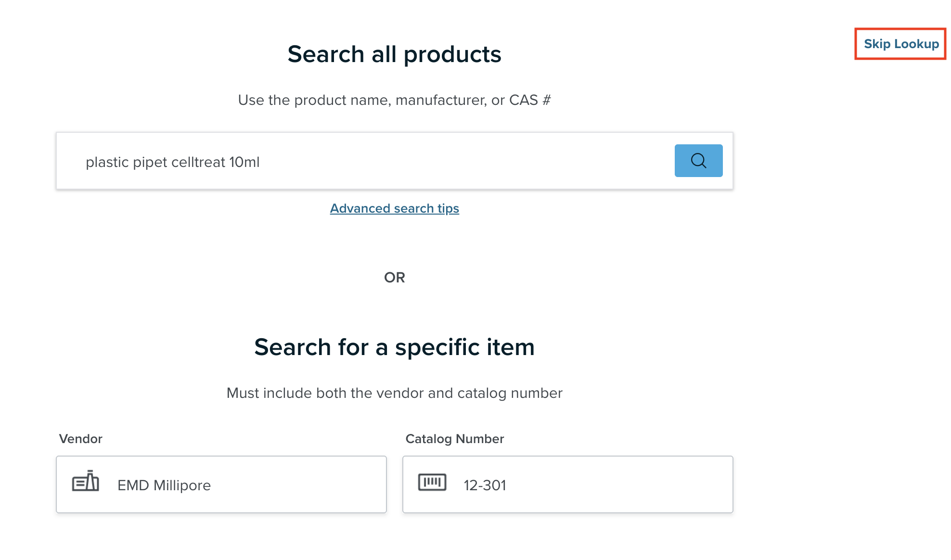Click the Catalog Number field label
This screenshot has height=560, width=951.
[455, 439]
